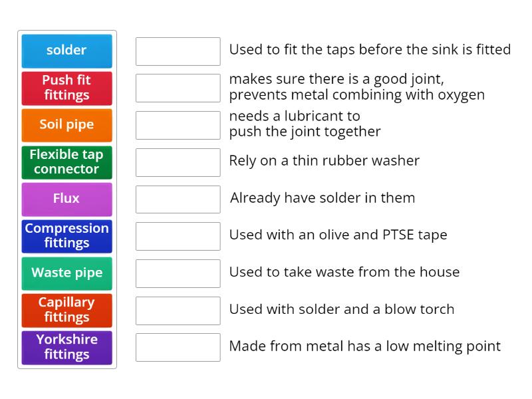Select the box near the rubber washer clue

pos(178,161)
